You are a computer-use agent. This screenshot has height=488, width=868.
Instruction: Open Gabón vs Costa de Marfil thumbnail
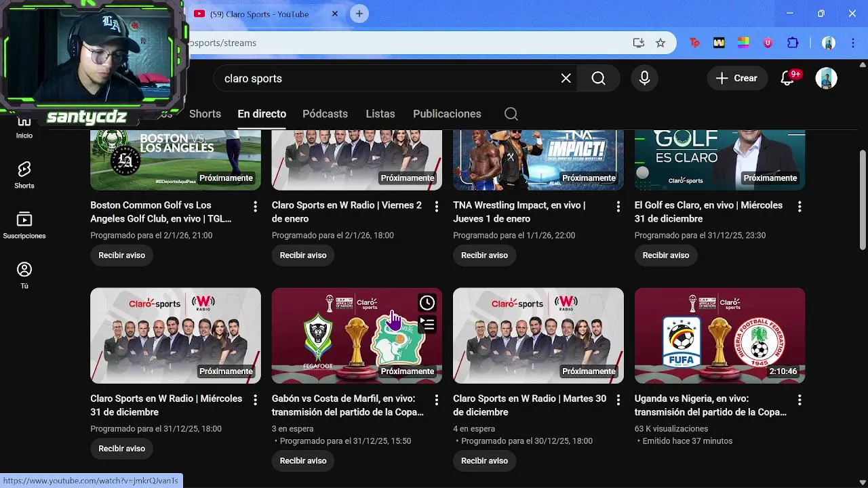357,335
